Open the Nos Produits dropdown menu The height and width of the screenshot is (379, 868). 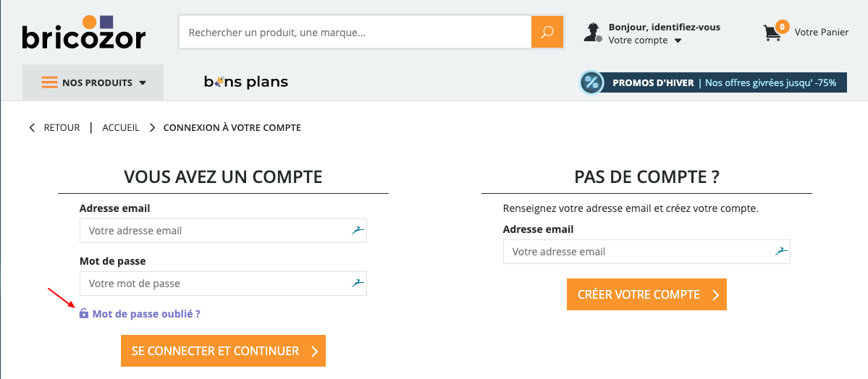point(93,82)
